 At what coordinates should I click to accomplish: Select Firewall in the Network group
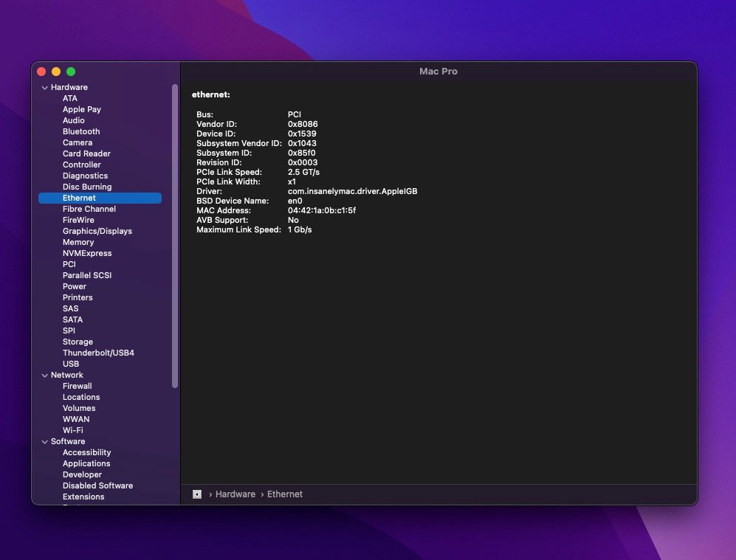click(x=77, y=386)
